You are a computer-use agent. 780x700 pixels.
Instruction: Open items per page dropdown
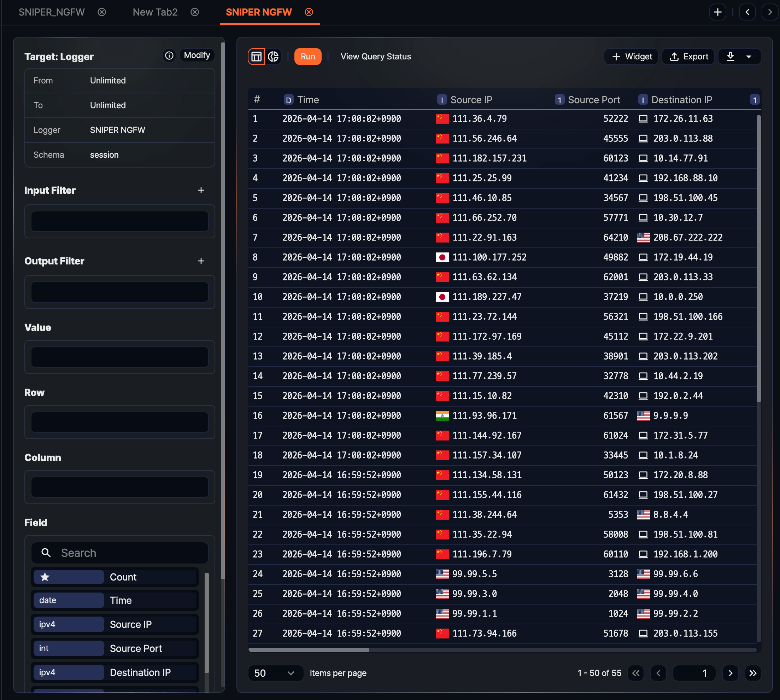click(275, 673)
